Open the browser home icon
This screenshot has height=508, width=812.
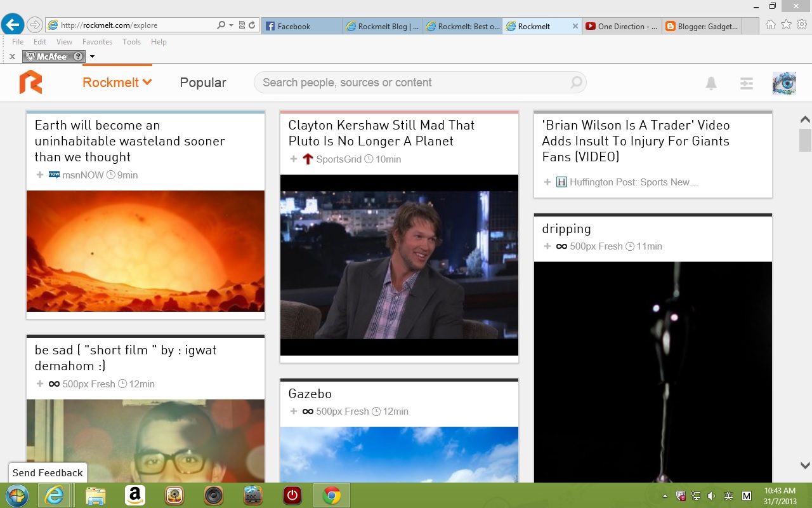point(770,25)
